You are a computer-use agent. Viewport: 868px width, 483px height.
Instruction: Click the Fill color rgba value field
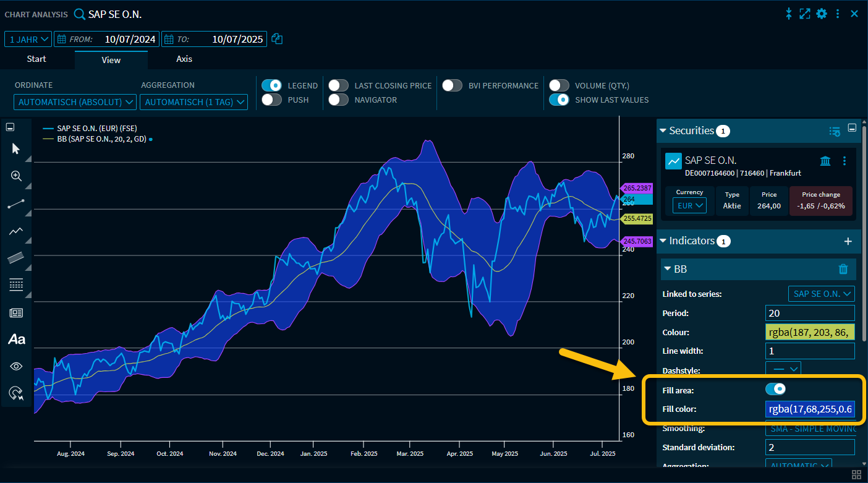[x=810, y=409]
